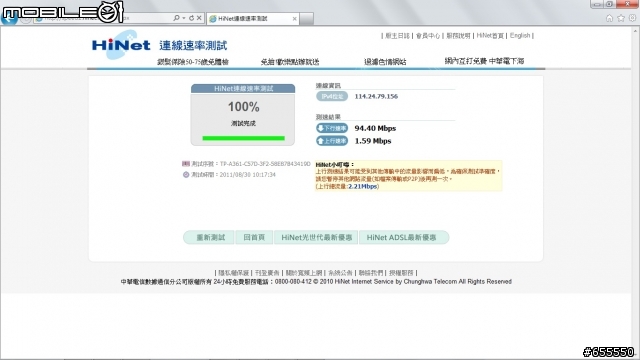Switch to the English version link
The height and width of the screenshot is (360, 640).
point(520,36)
